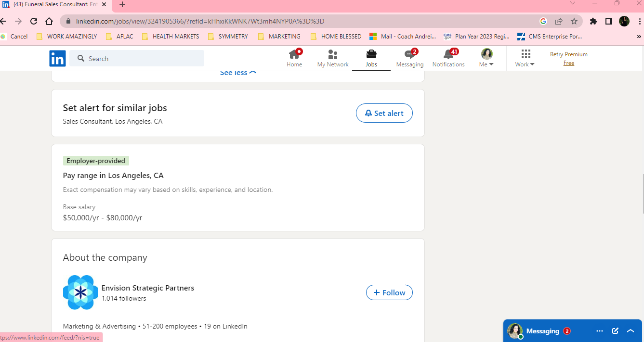Open AFLAC bookmark folder
This screenshot has width=644, height=342.
pyautogui.click(x=119, y=36)
